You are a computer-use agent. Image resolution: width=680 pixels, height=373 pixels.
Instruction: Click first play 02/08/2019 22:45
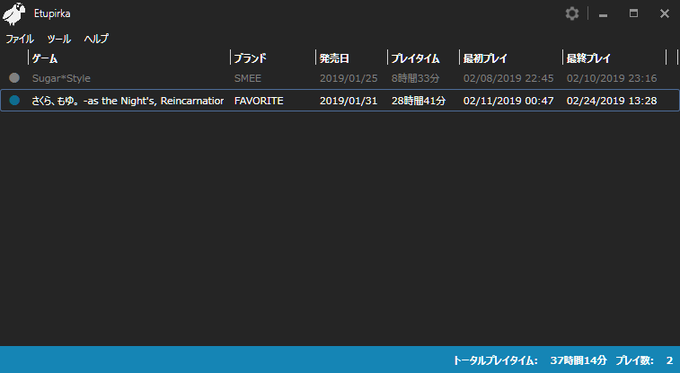508,79
